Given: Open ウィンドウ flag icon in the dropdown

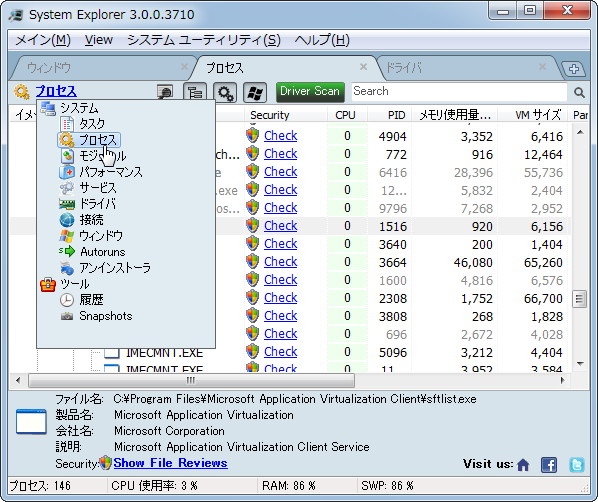Looking at the screenshot, I should pos(67,236).
